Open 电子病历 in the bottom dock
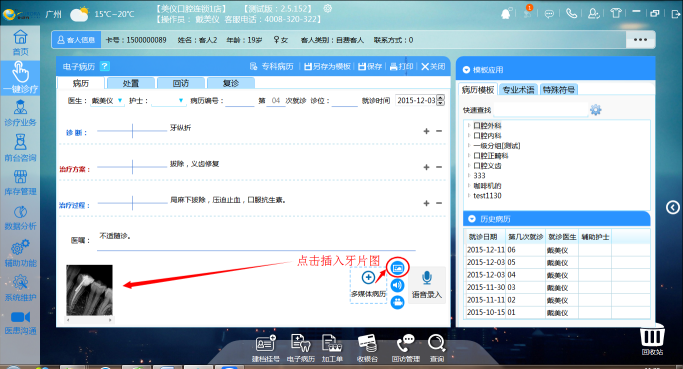Screen dimensions: 683x369 click(x=301, y=348)
